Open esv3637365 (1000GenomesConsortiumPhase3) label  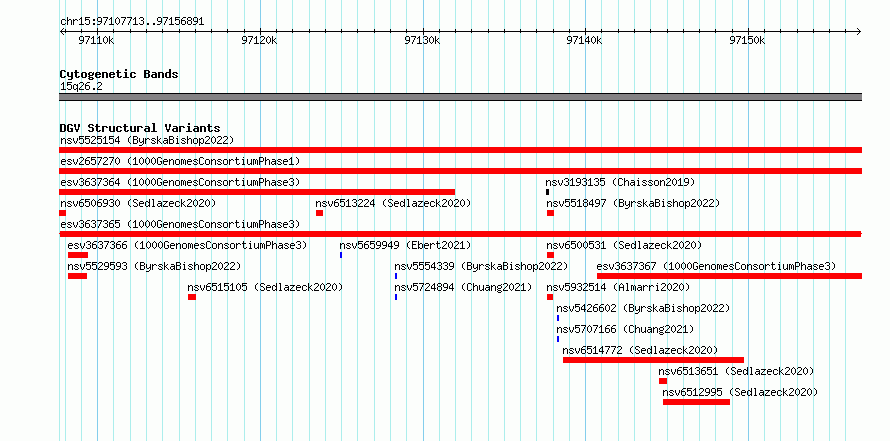(180, 224)
